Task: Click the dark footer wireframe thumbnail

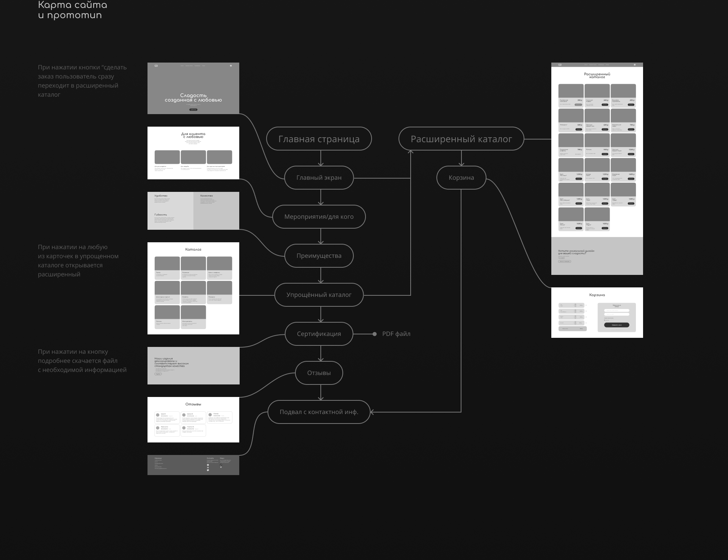Action: tap(193, 465)
